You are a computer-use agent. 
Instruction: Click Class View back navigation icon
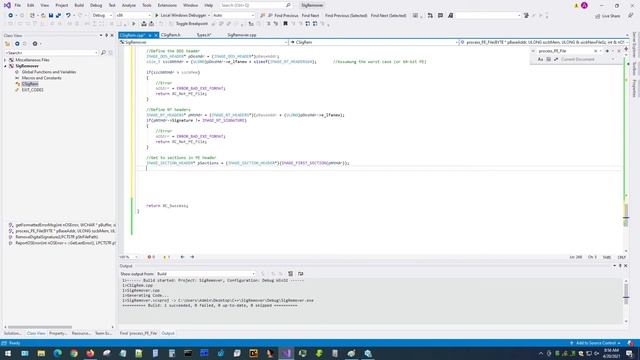(17, 44)
